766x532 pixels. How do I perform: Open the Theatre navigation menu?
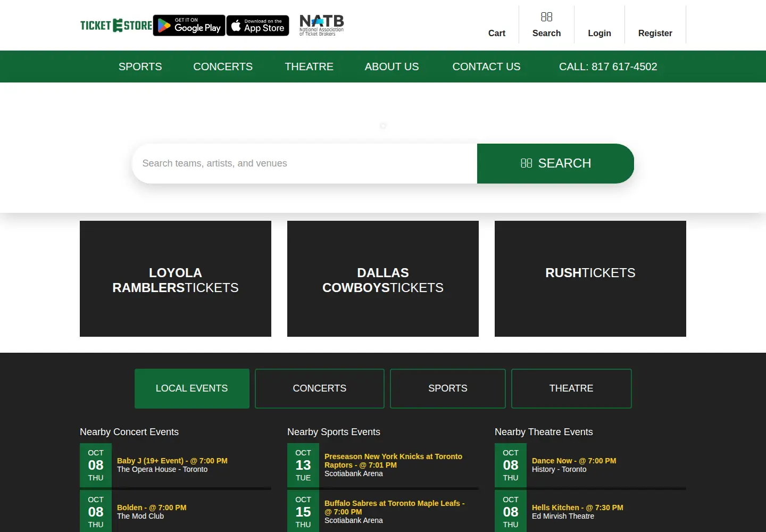click(309, 66)
